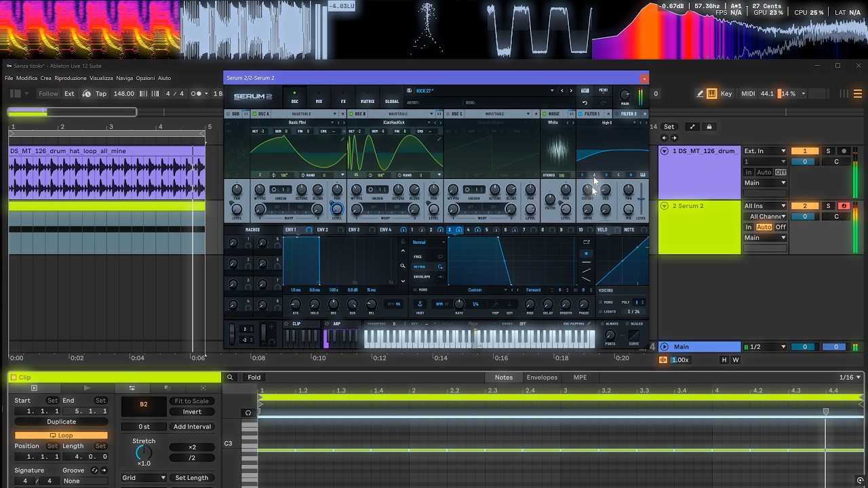Enable the FILTER 2 power toggle
868x488 pixels.
point(617,114)
